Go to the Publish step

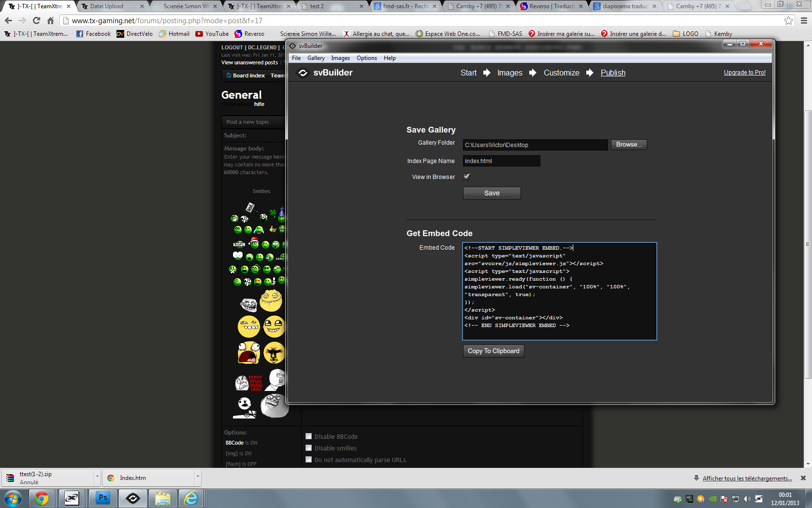[613, 73]
